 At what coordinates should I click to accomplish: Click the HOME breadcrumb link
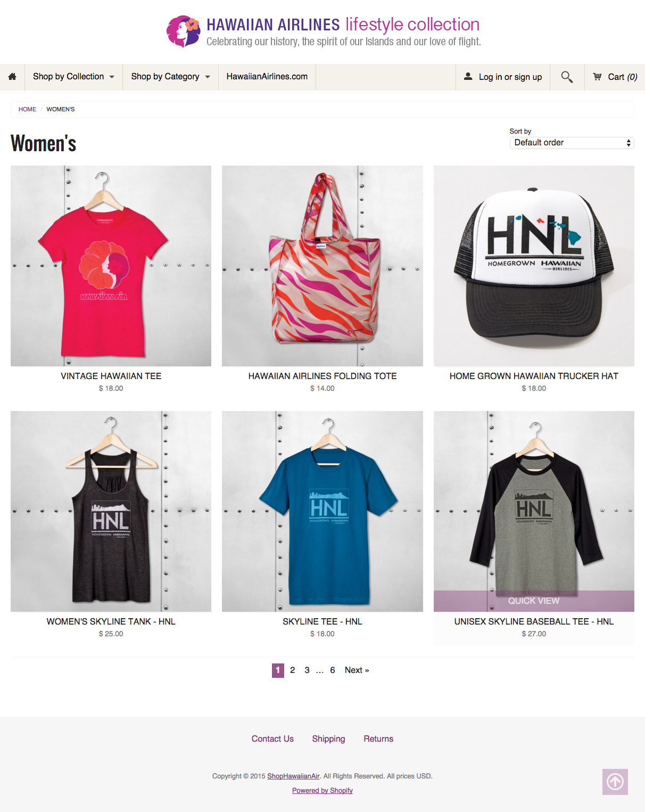tap(27, 109)
